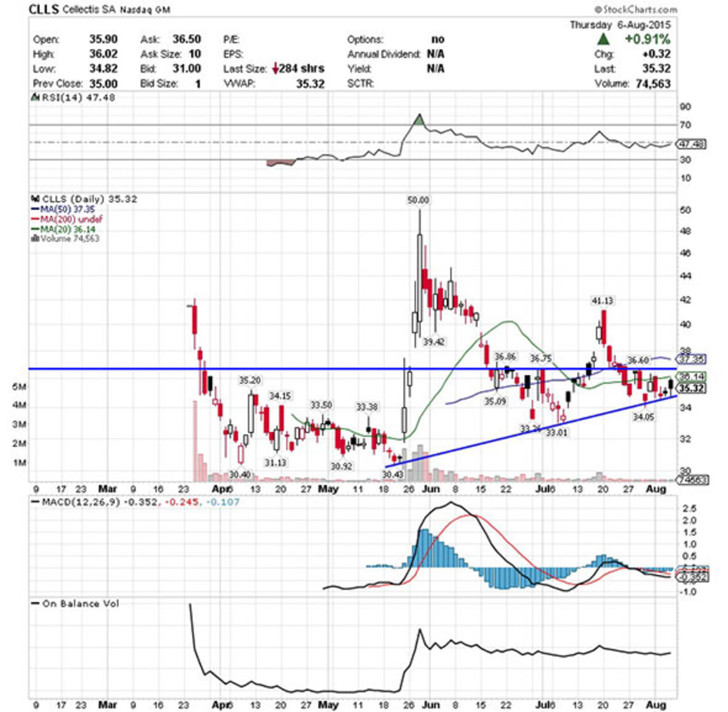Click the 31.13 low annotation
Viewport: 728px width, 712px height.
click(275, 463)
